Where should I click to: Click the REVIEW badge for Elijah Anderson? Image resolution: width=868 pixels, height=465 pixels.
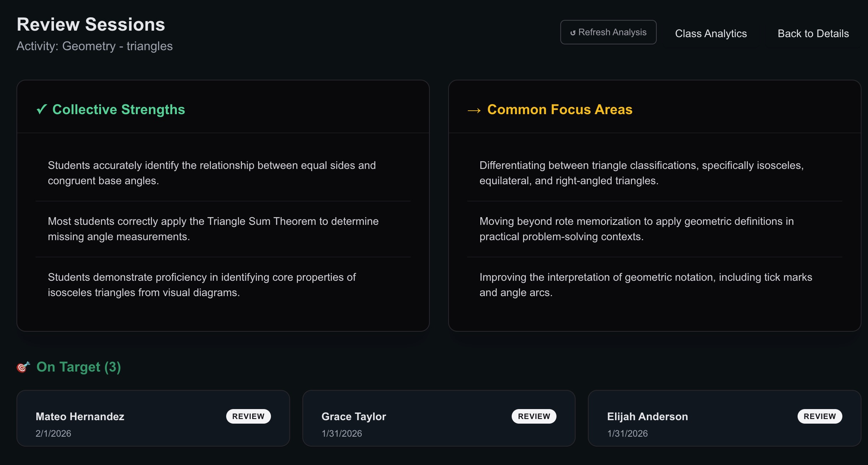(819, 416)
